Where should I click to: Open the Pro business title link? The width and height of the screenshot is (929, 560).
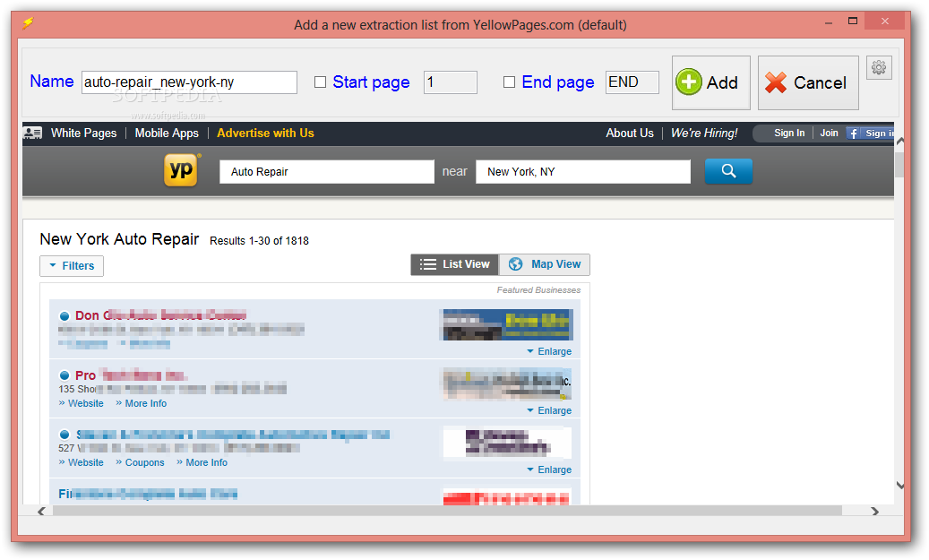[x=131, y=375]
